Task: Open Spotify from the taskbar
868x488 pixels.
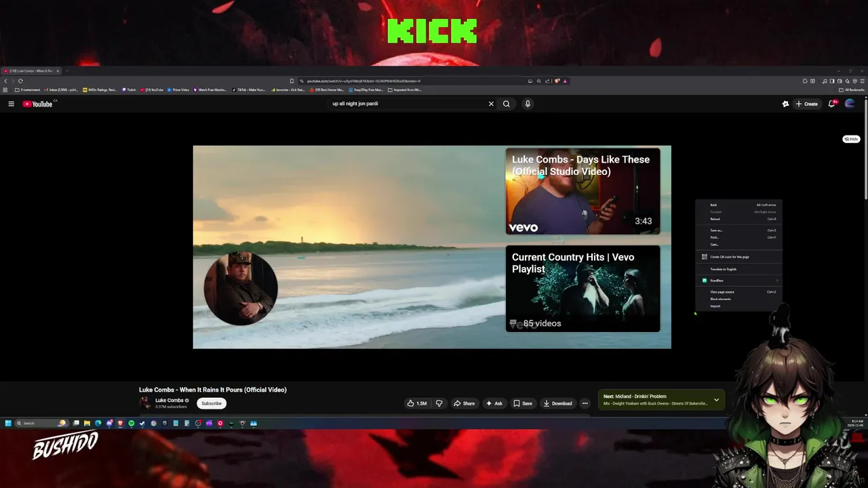Action: coord(132,423)
